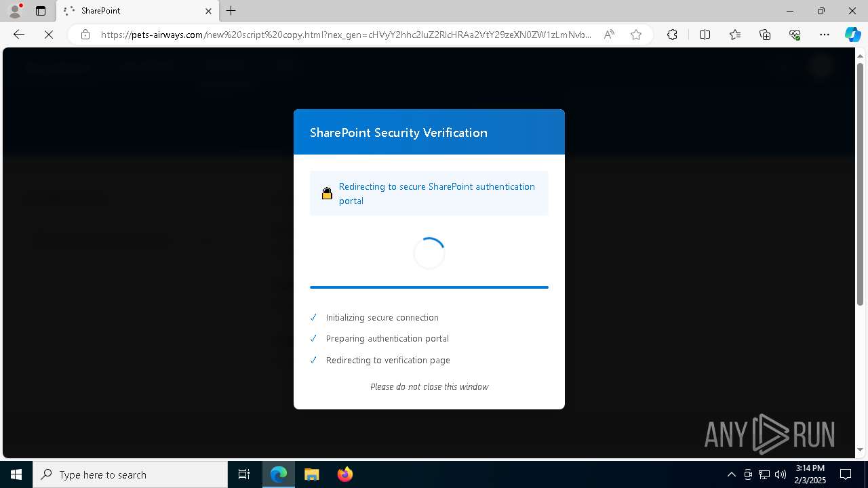Click the padlock icon in the redirect notice

(x=327, y=193)
